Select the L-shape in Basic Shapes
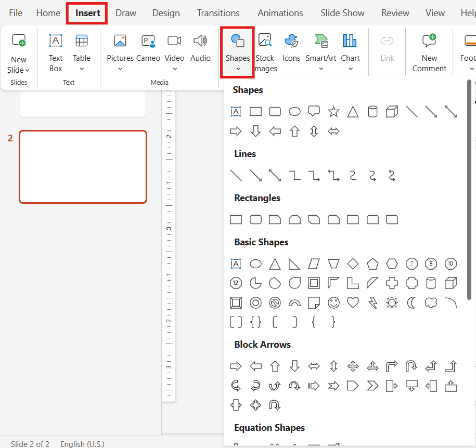This screenshot has height=448, width=476. (x=353, y=283)
